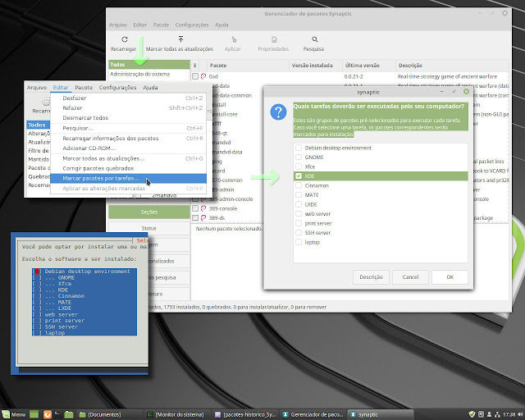Click the Debian swirl icon beside 0ad
The height and width of the screenshot is (420, 525).
pyautogui.click(x=203, y=76)
